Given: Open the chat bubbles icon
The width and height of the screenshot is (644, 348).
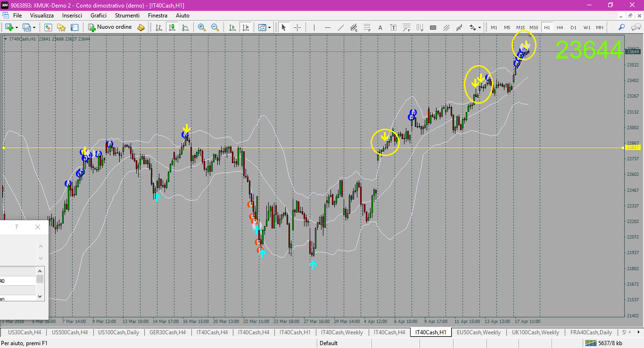Looking at the screenshot, I should coord(635,27).
